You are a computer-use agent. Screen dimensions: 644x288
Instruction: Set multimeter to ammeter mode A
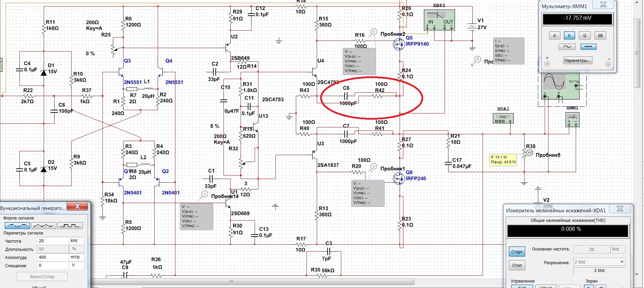click(x=555, y=35)
